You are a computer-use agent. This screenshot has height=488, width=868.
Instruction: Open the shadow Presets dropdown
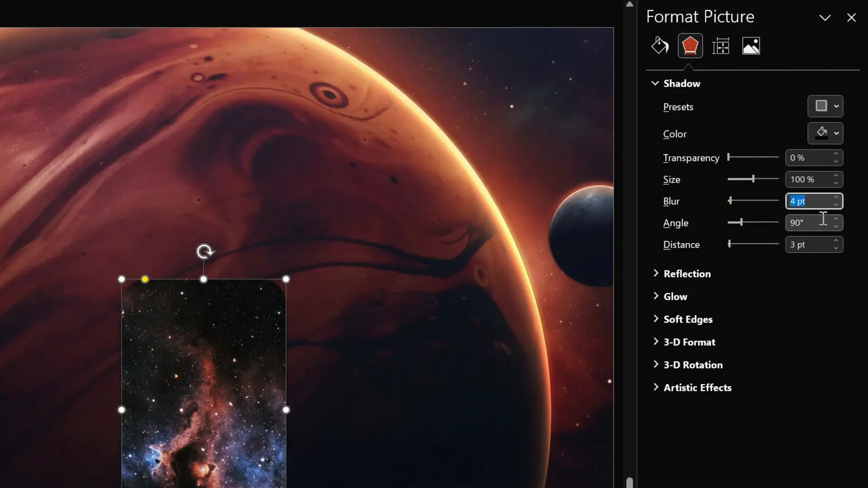click(825, 106)
